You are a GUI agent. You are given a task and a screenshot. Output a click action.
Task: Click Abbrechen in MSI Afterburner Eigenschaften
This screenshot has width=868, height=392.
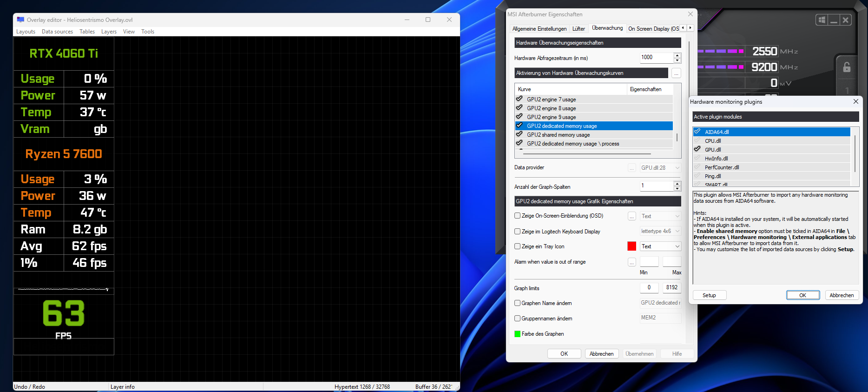click(x=602, y=354)
